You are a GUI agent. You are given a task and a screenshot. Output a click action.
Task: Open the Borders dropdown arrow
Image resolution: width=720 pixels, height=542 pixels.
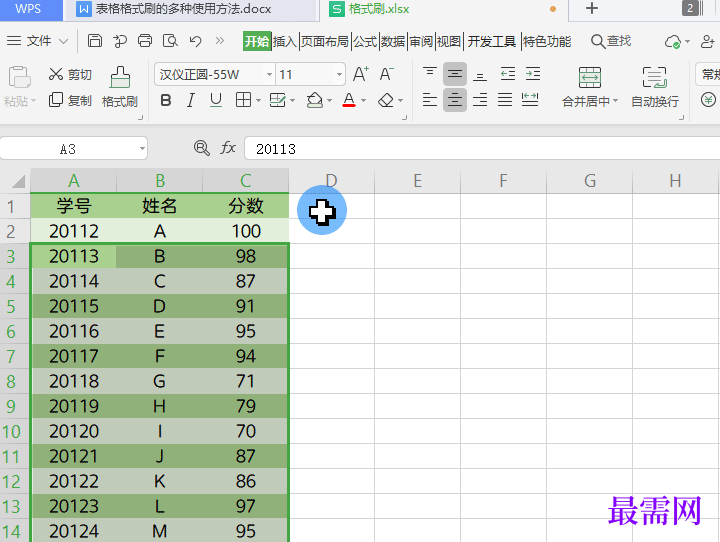(258, 101)
